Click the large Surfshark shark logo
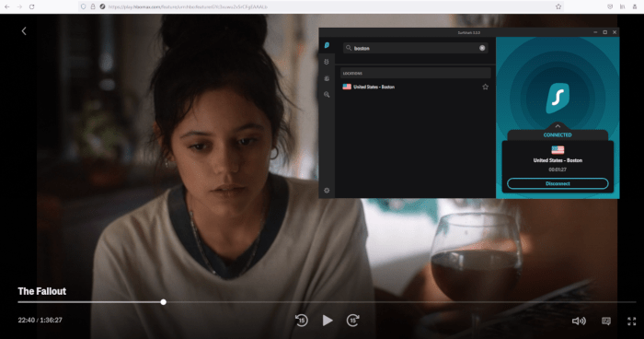The width and height of the screenshot is (644, 339). 558,99
